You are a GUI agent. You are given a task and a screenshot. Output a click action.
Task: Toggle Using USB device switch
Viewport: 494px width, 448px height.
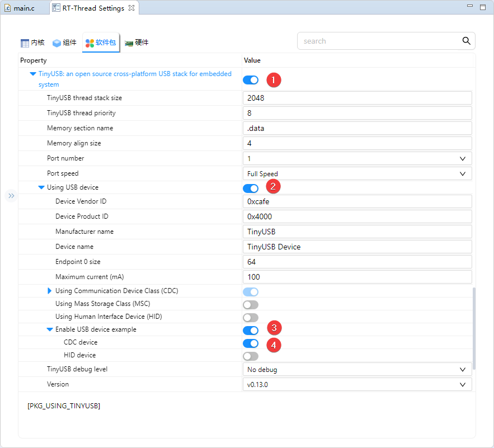[251, 188]
